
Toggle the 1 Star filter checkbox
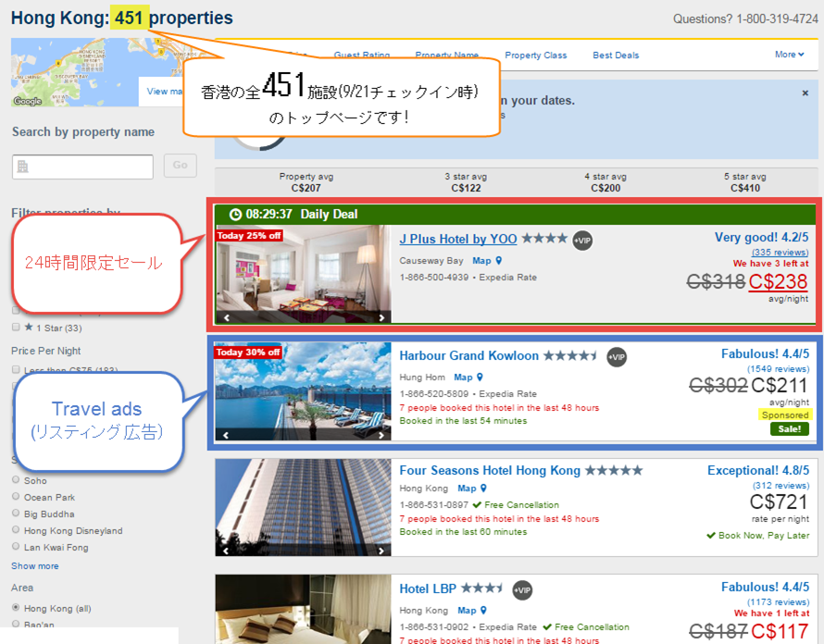coord(16,328)
